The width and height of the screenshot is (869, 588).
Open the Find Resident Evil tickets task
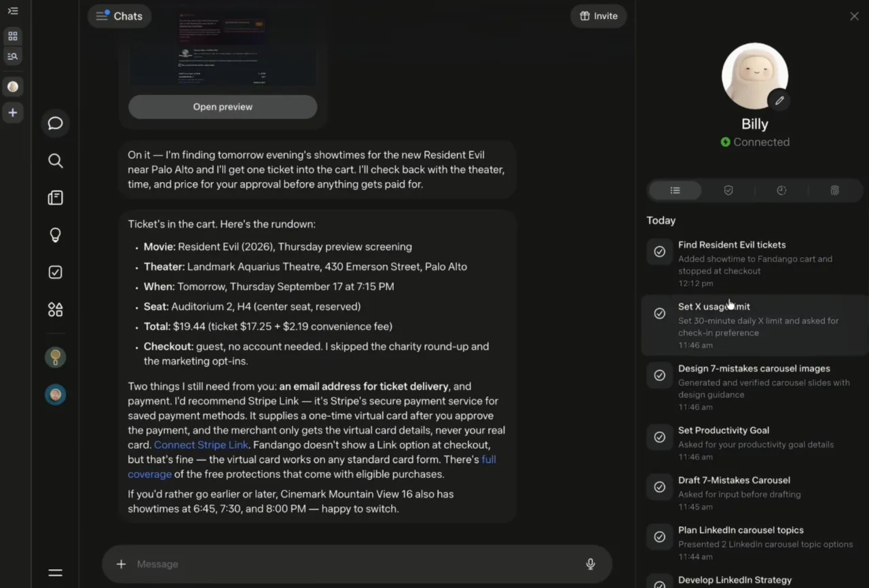(754, 263)
